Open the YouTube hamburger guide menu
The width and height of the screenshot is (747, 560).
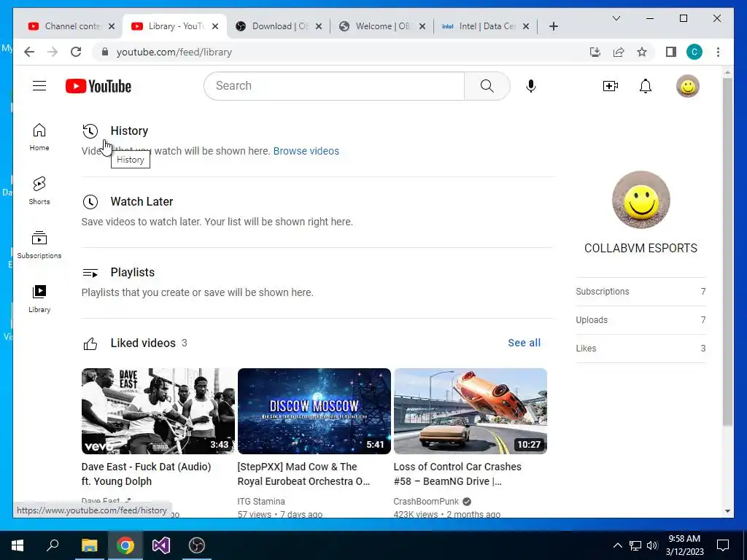pyautogui.click(x=39, y=86)
